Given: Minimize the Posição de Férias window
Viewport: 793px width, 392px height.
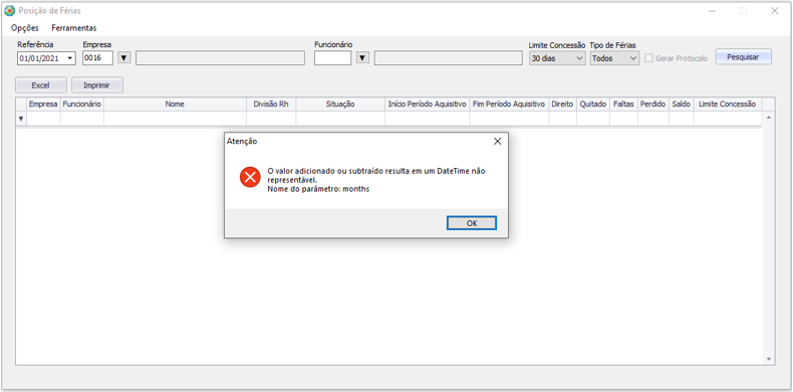Looking at the screenshot, I should [x=712, y=11].
